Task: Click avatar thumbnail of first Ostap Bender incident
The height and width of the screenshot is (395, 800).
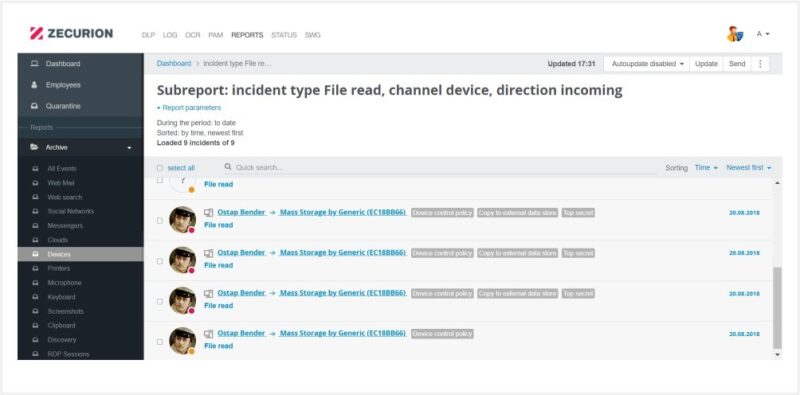Action: tap(183, 219)
